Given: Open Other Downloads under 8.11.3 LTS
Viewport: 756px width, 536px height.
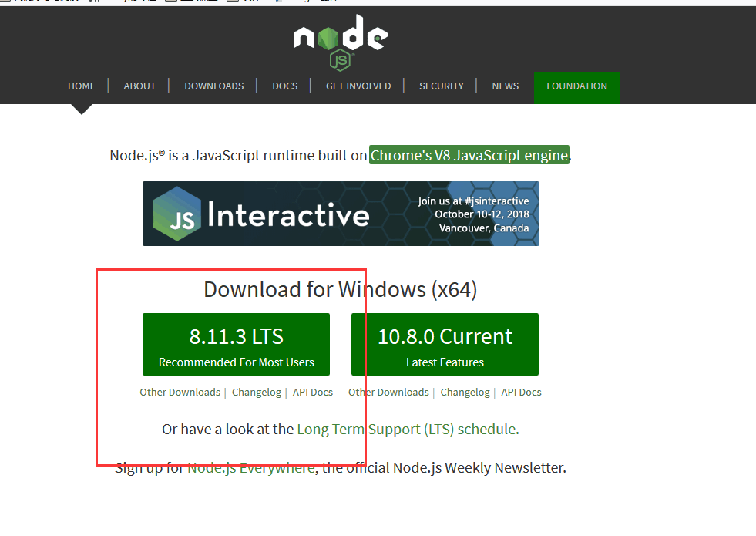Looking at the screenshot, I should tap(180, 393).
